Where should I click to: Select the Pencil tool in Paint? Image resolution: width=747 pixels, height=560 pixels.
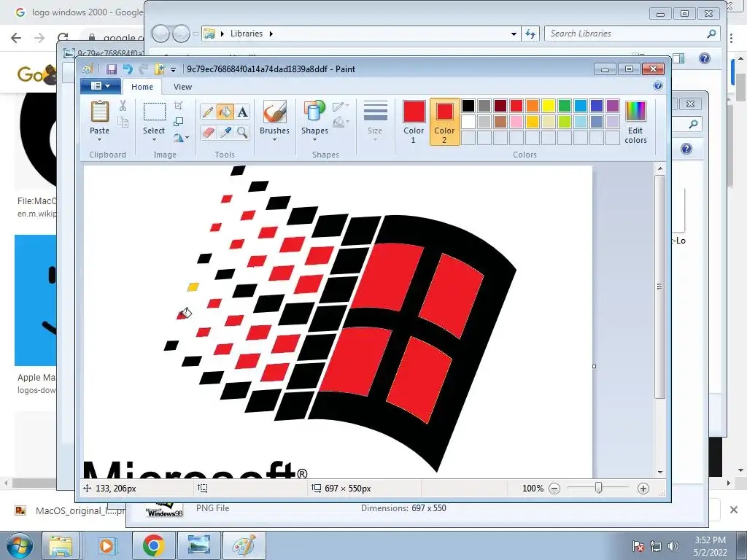coord(208,112)
